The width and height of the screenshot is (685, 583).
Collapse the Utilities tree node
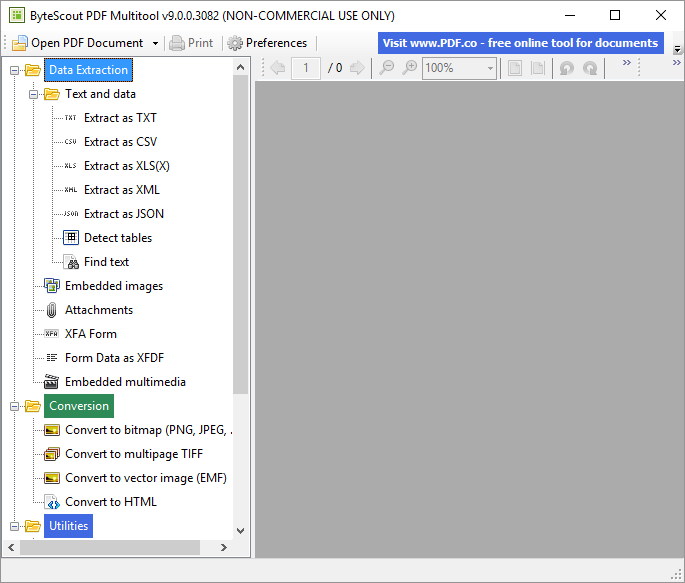14,526
